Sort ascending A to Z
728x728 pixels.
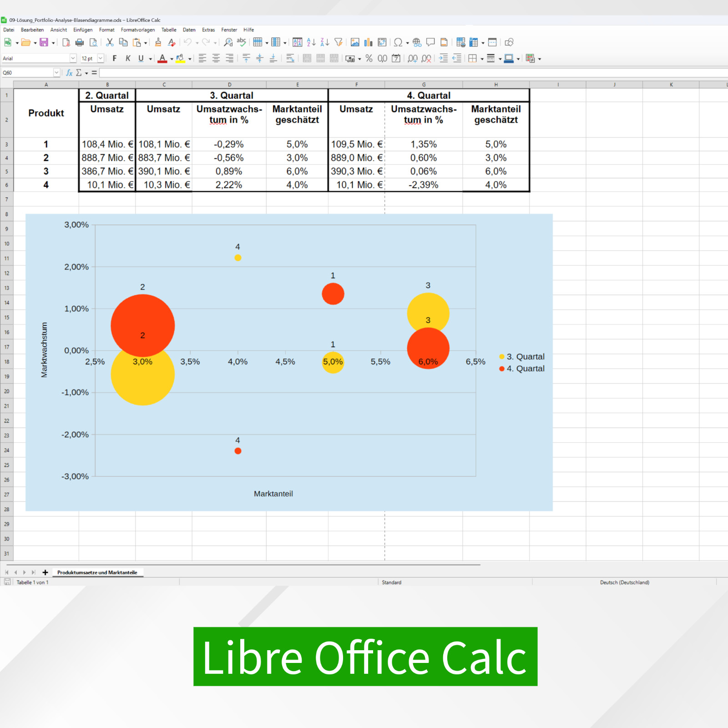click(x=311, y=42)
